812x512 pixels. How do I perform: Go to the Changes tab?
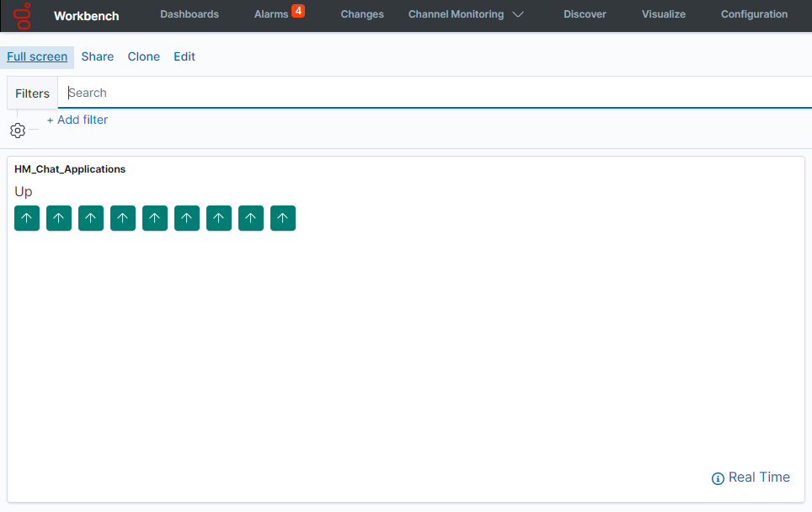(x=362, y=14)
